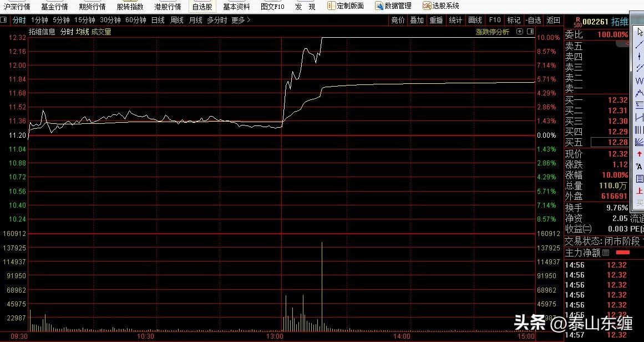Open the 沪深行情 menu
The image size is (644, 342).
pos(17,7)
